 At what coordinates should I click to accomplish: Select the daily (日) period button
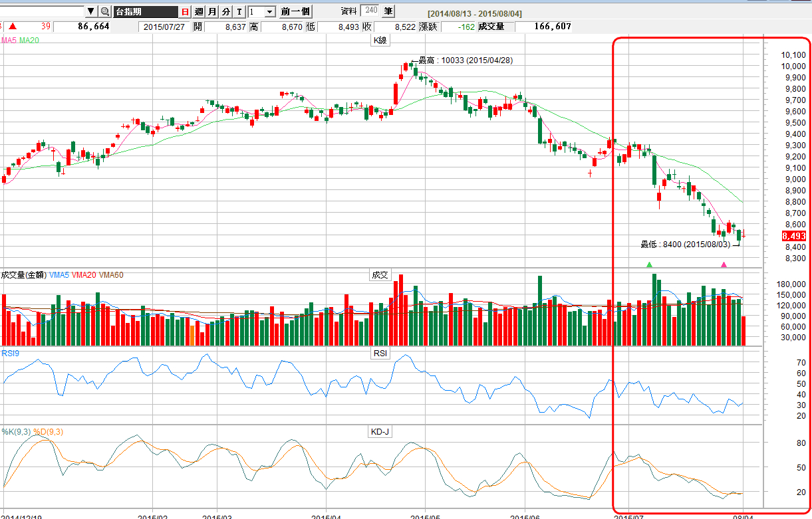185,12
